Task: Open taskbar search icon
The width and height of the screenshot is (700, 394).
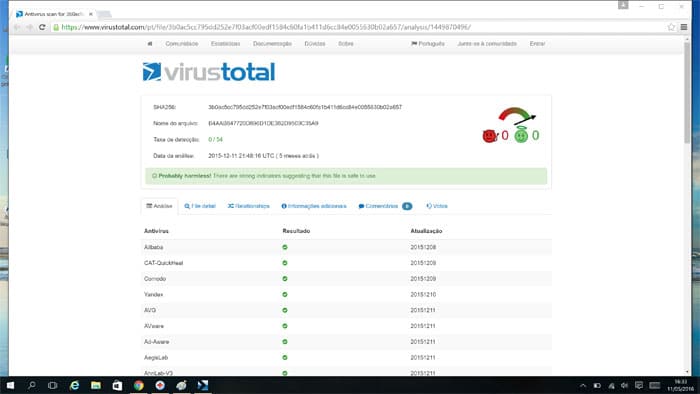Action: coord(31,385)
